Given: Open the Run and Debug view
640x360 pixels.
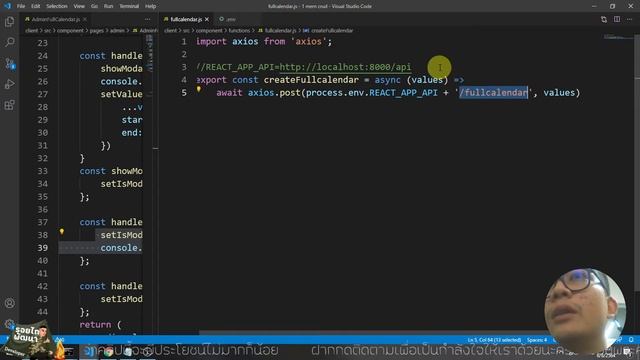Looking at the screenshot, I should pos(9,84).
